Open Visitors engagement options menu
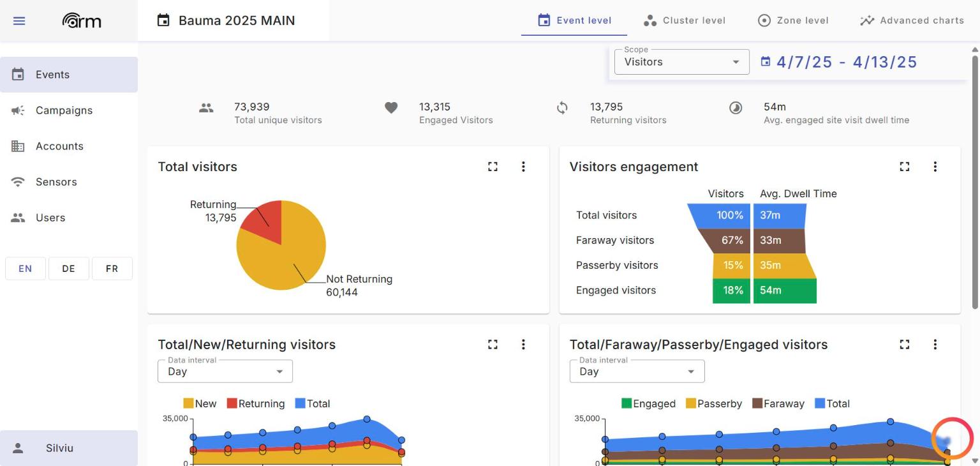The width and height of the screenshot is (980, 466). coord(935,167)
